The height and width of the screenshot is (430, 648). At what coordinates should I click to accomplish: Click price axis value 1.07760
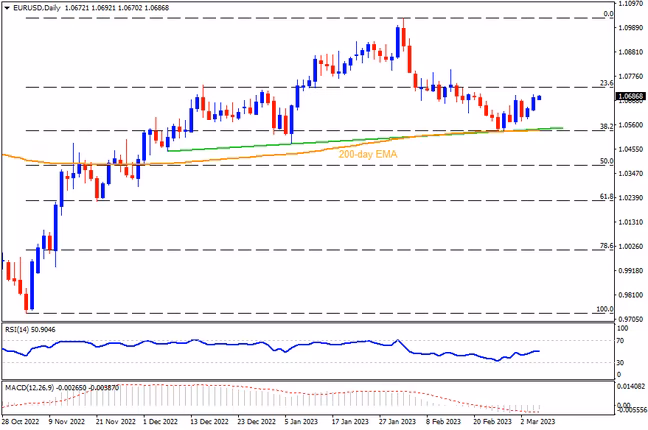[x=631, y=76]
